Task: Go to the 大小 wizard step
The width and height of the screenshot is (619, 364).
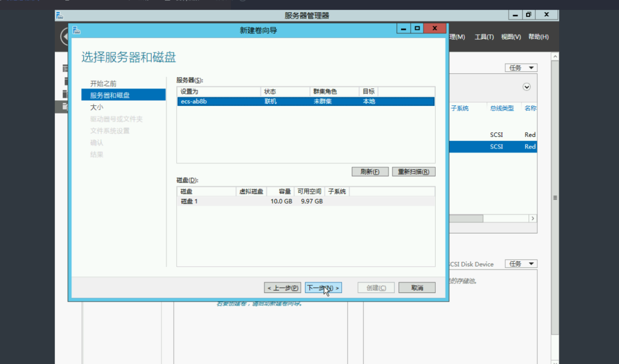Action: tap(96, 107)
